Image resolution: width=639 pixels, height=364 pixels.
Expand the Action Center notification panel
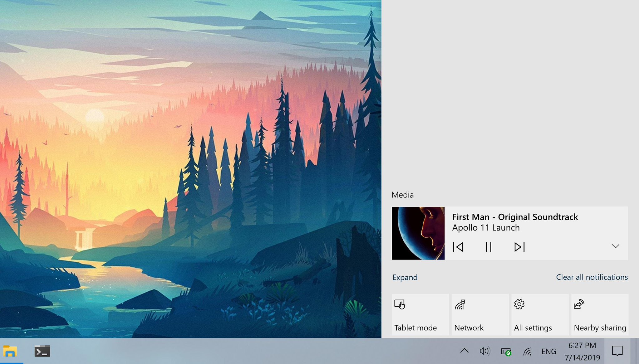tap(405, 277)
